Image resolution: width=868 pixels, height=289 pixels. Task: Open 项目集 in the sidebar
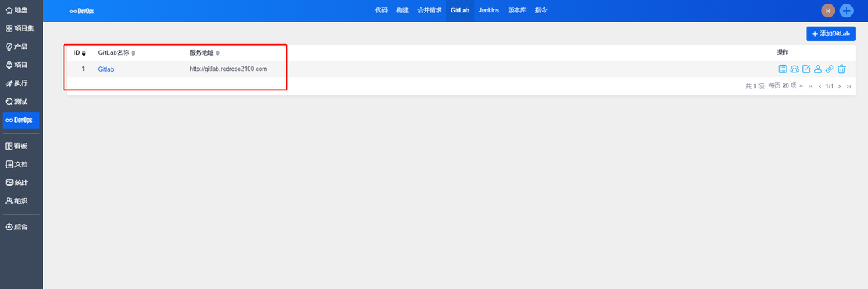[x=21, y=28]
